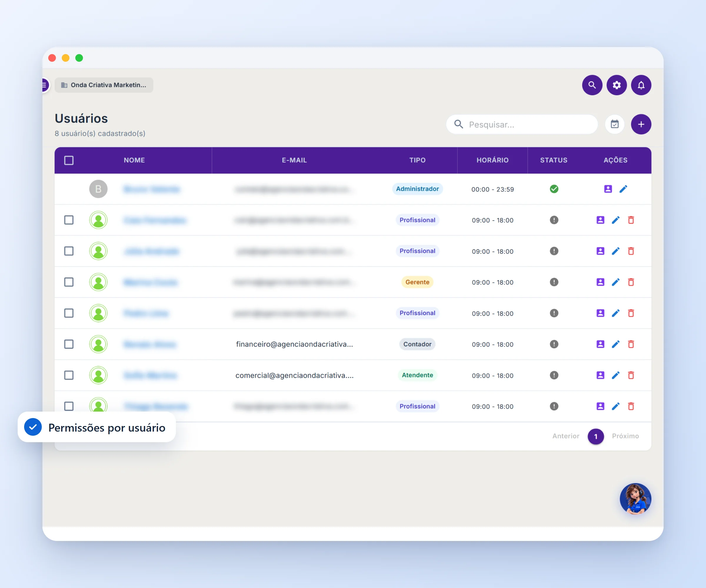Click status warning icon in Gerente row
The height and width of the screenshot is (588, 706).
[554, 282]
